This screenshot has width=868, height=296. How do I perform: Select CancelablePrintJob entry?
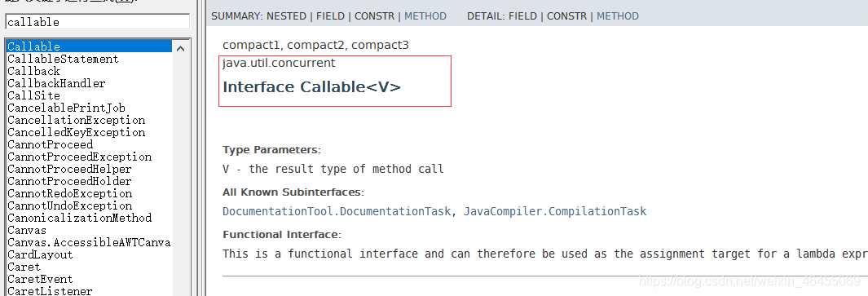pos(67,108)
